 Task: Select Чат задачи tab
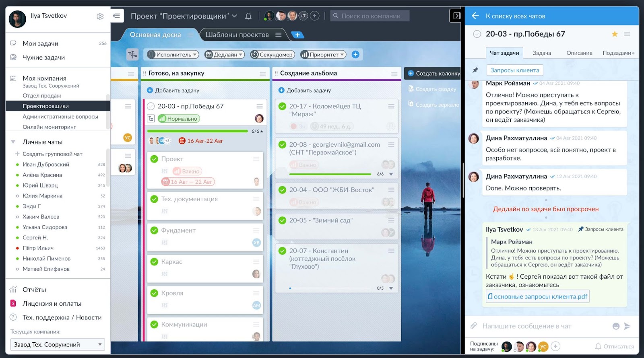pyautogui.click(x=504, y=53)
